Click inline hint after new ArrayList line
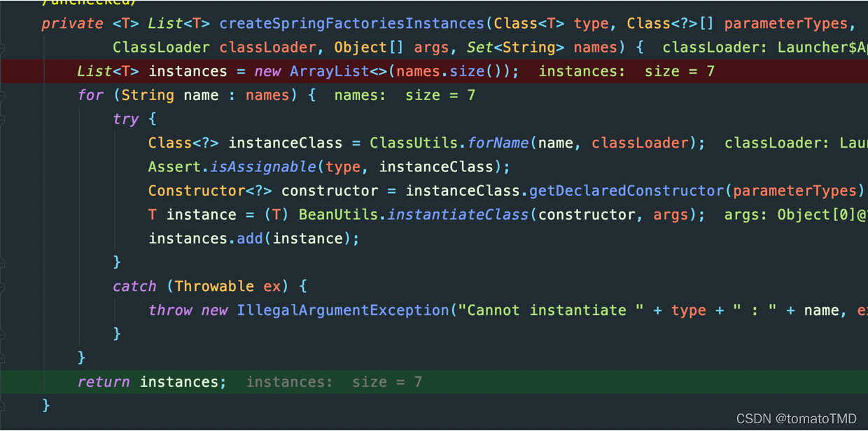This screenshot has height=431, width=868. point(626,71)
